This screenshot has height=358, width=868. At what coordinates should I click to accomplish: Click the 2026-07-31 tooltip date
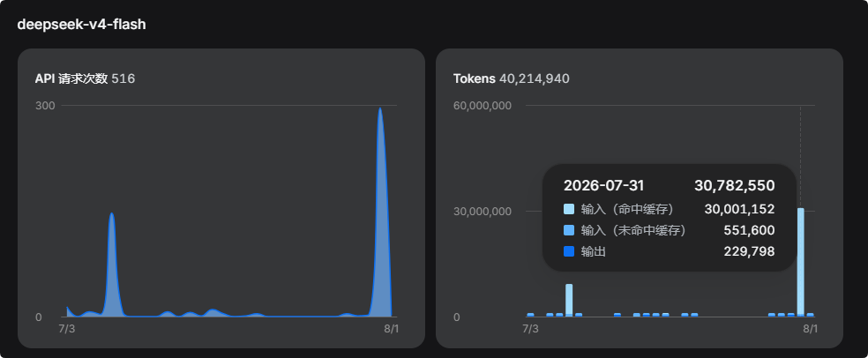point(604,186)
